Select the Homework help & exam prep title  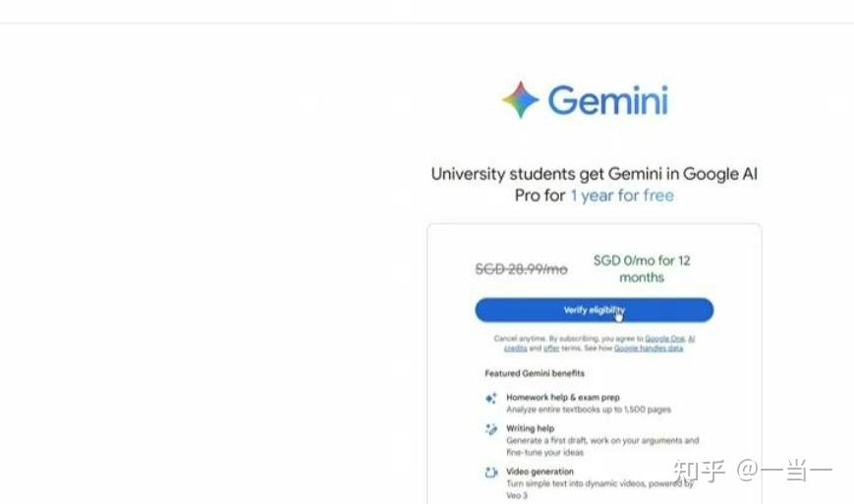pyautogui.click(x=562, y=397)
